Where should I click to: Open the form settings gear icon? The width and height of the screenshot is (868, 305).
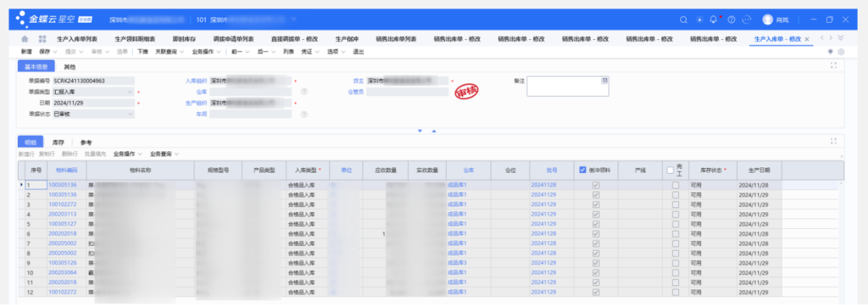click(841, 51)
